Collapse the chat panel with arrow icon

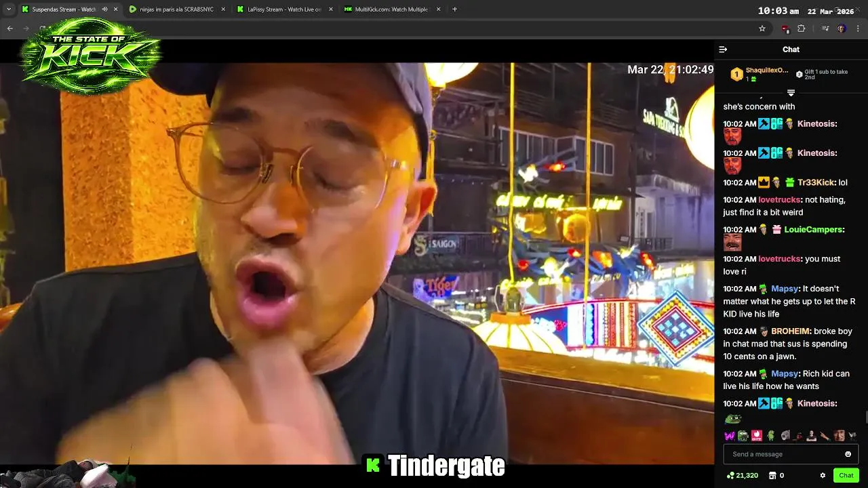coord(723,49)
